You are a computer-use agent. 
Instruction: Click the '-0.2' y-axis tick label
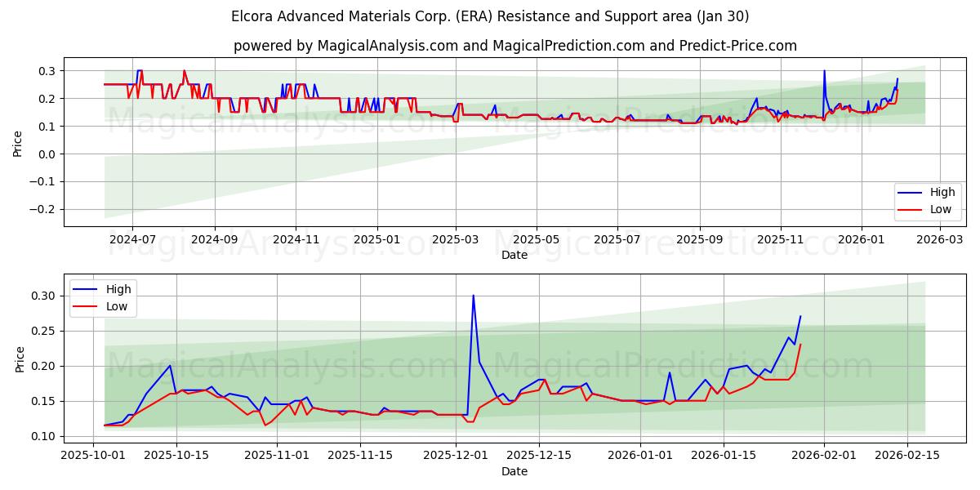44,209
